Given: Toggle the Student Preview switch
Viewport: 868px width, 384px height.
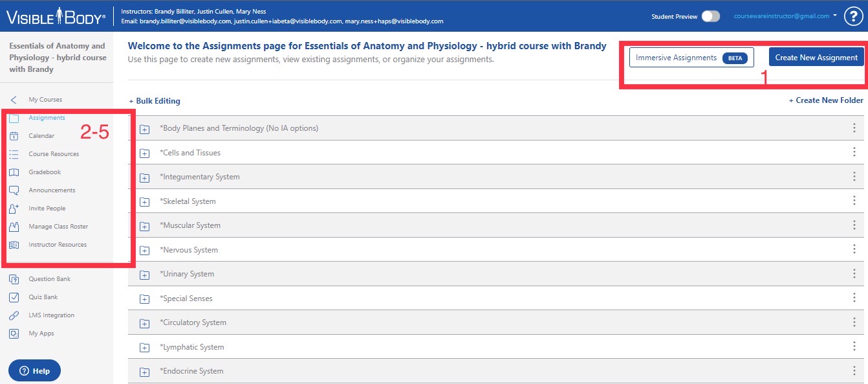Looking at the screenshot, I should [x=710, y=16].
